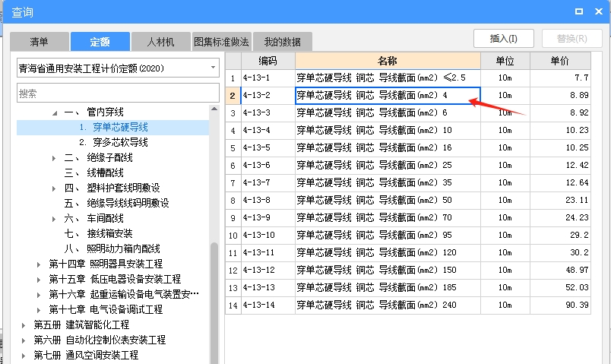This screenshot has width=611, height=364.
Task: Expand 第七册 通风空调安装工程
Action: (24, 356)
